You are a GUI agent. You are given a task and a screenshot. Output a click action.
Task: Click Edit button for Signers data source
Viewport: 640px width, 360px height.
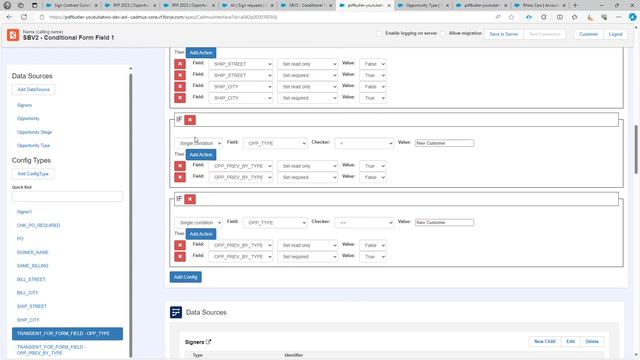[571, 341]
